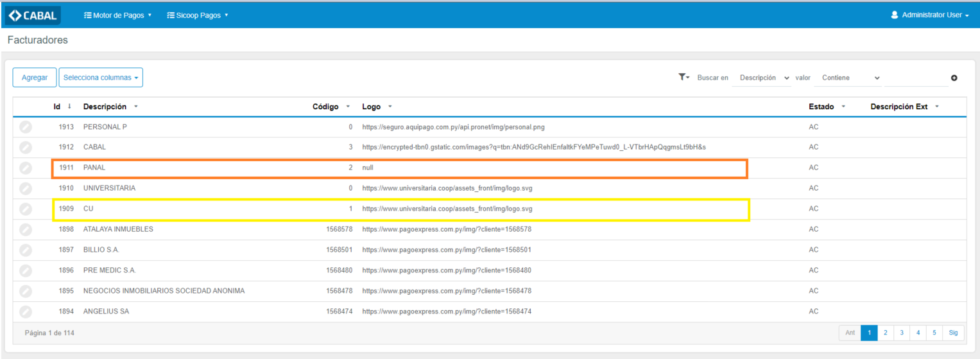This screenshot has height=359, width=980.
Task: Edit the BILLIO S.A. row pencil icon
Action: point(26,250)
